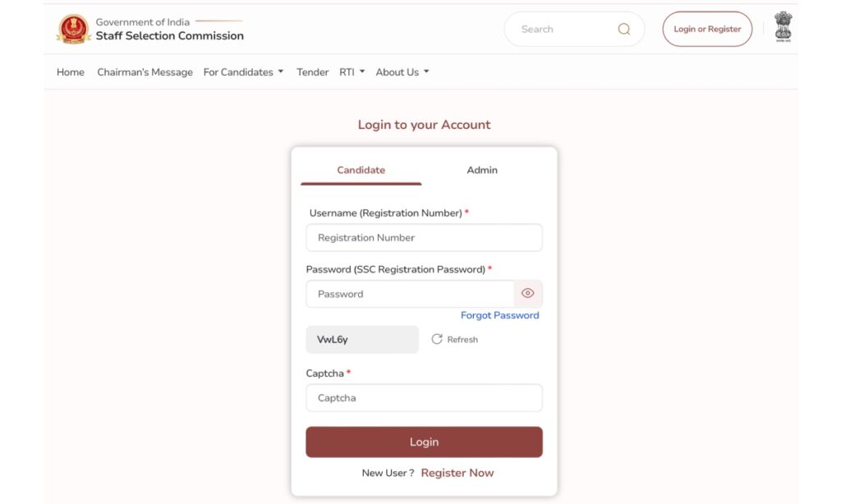Click the captcha refresh arrow icon

click(437, 339)
